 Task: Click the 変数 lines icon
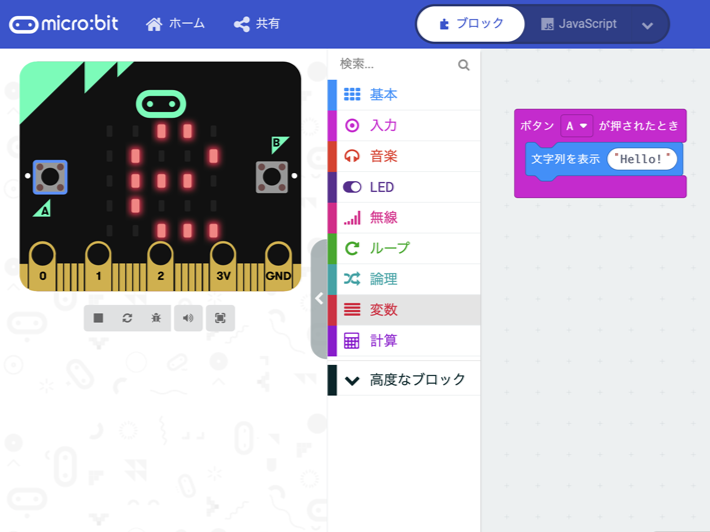coord(352,310)
